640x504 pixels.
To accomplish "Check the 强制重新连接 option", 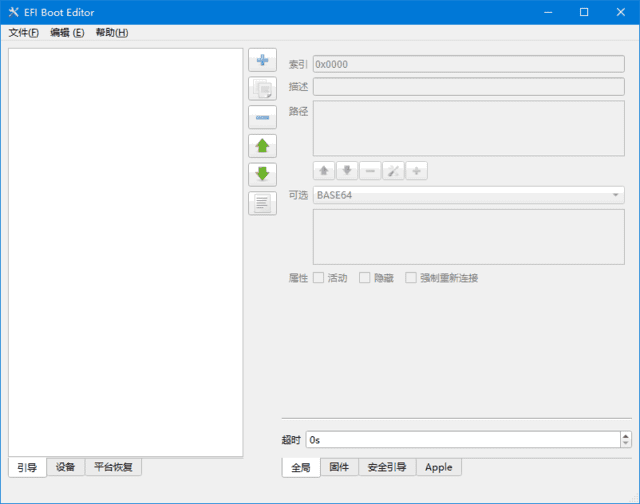I will [411, 278].
